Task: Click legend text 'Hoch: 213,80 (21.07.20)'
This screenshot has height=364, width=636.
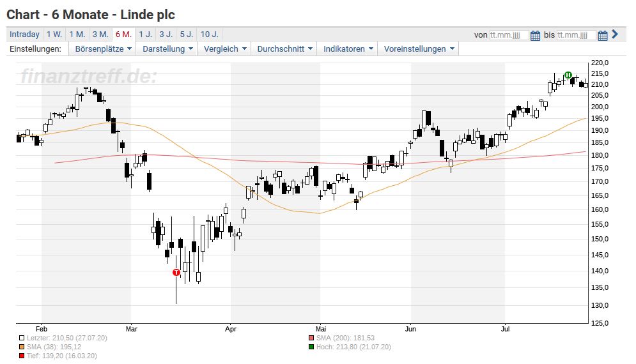Action: (353, 347)
